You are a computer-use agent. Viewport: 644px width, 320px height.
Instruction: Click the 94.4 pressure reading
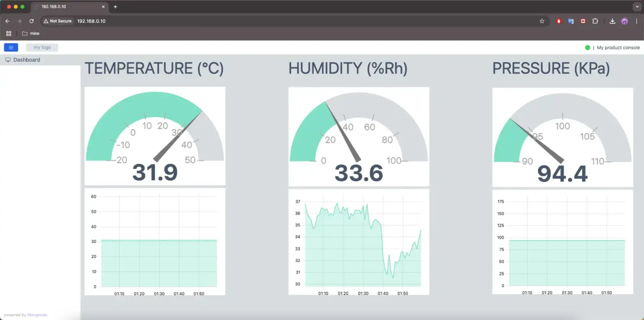pyautogui.click(x=563, y=174)
